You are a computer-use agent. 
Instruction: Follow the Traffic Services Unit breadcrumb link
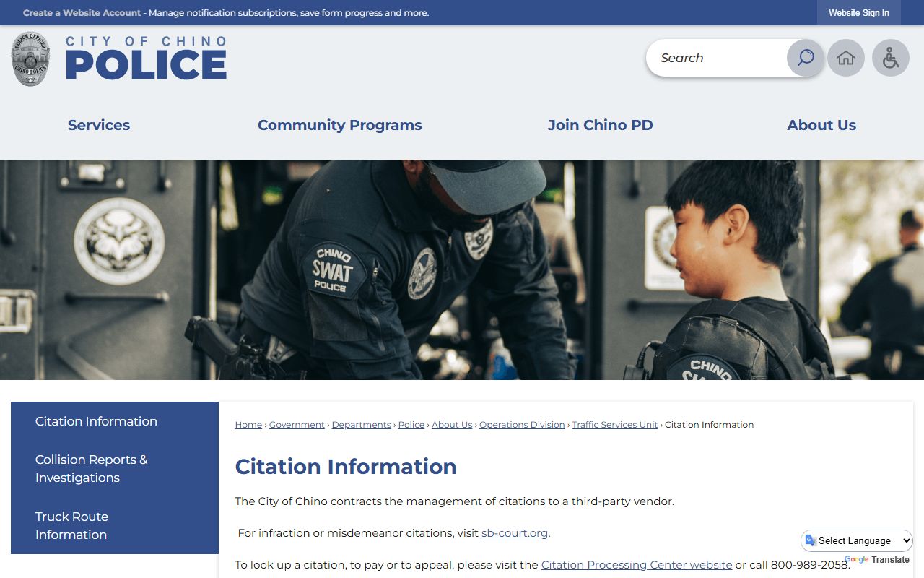615,425
